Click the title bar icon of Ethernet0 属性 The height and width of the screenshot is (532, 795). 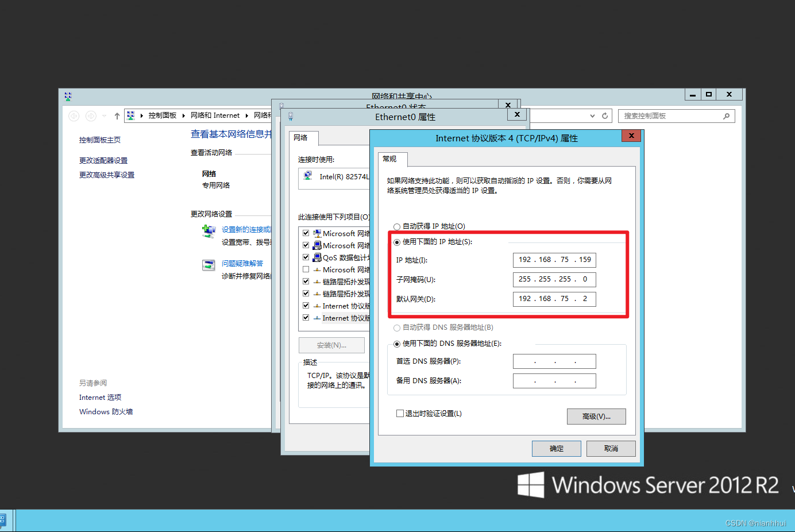(x=291, y=117)
